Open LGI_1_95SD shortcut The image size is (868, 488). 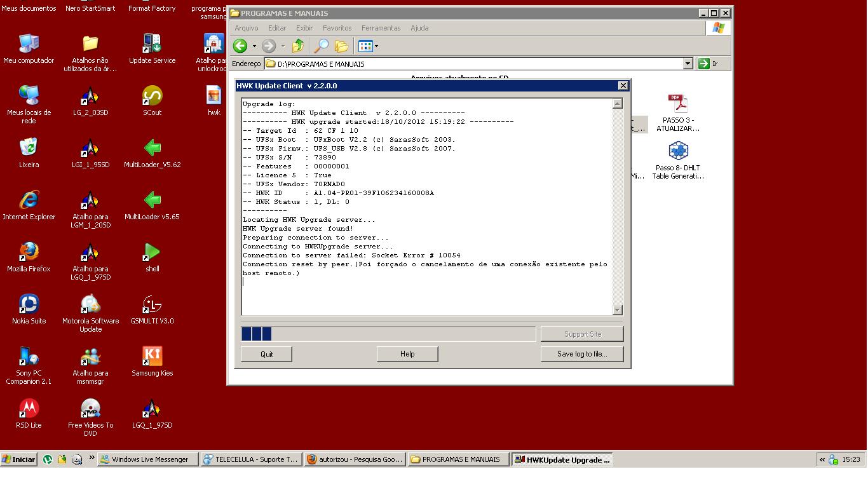[90, 153]
